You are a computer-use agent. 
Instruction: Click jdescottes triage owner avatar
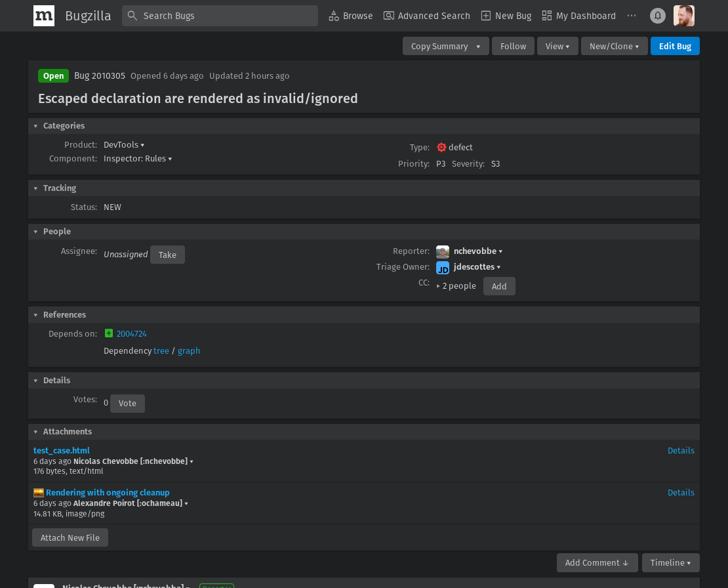[x=443, y=267]
